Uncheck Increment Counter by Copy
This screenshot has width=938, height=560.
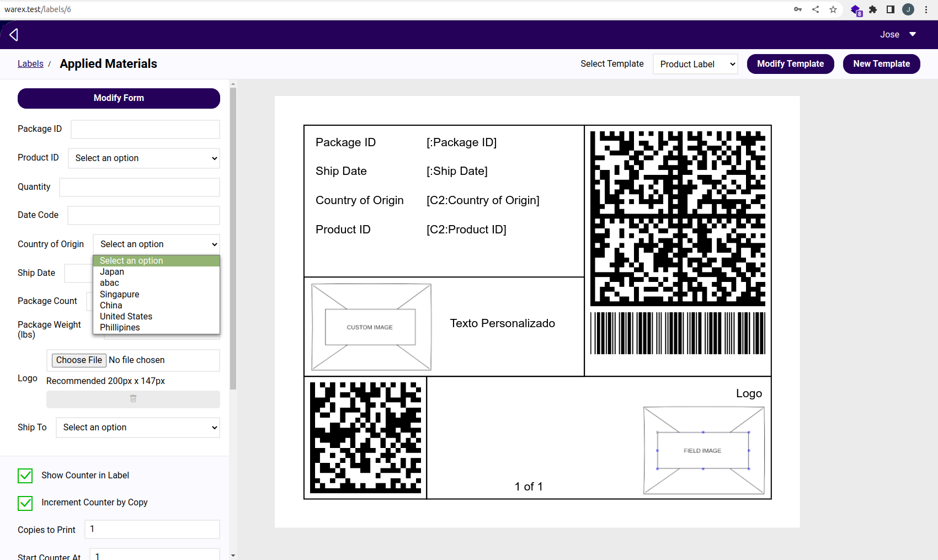coord(25,503)
